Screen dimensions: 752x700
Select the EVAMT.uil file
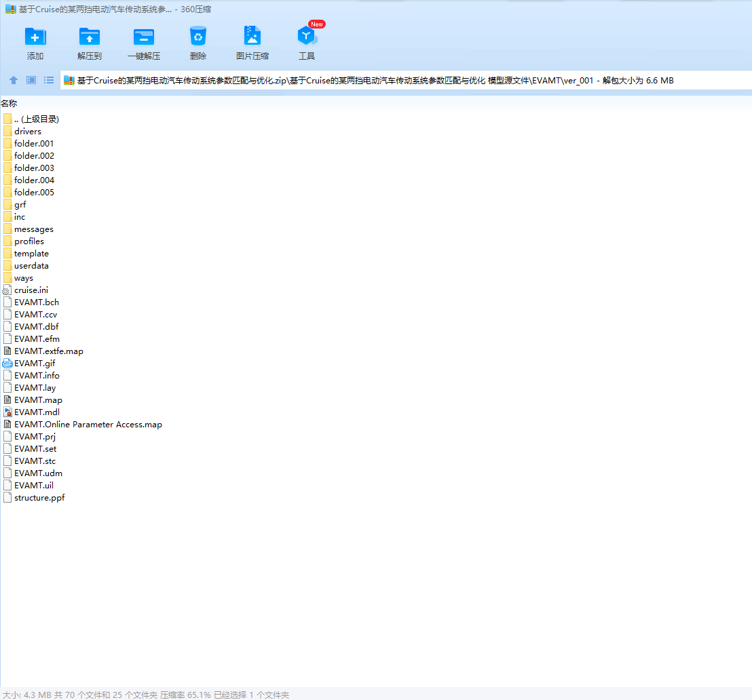click(29, 486)
